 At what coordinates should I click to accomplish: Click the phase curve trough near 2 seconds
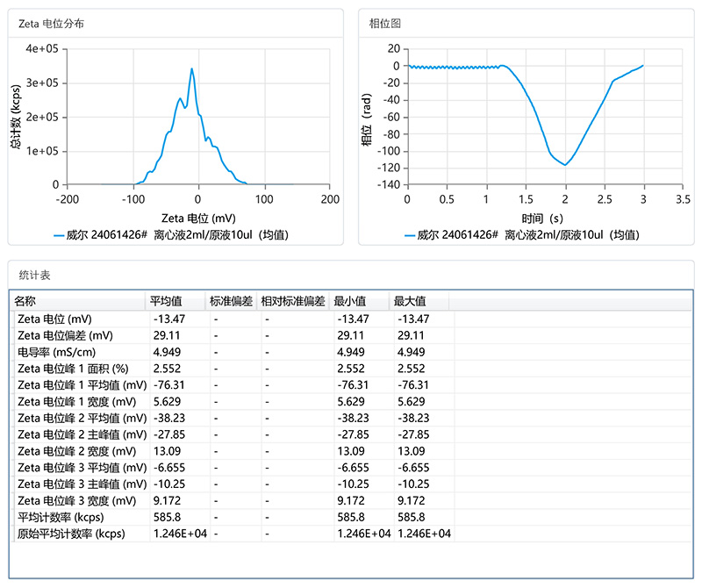click(x=563, y=163)
